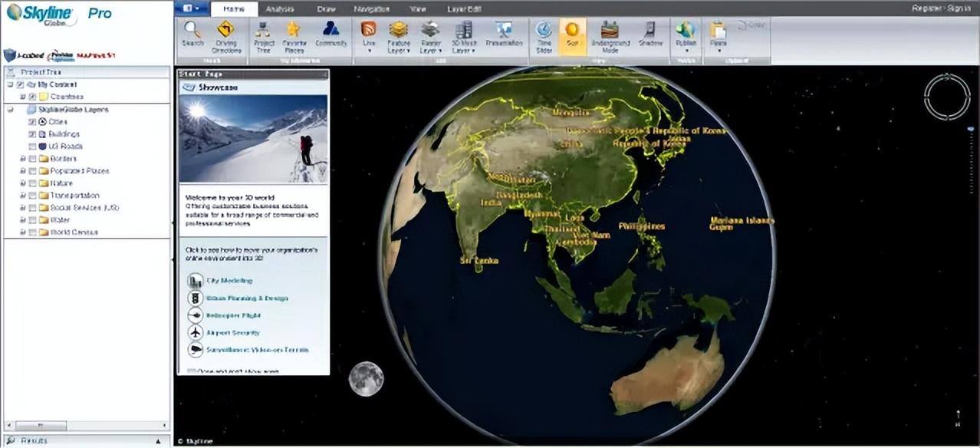Open the Publish dropdown

tap(686, 37)
